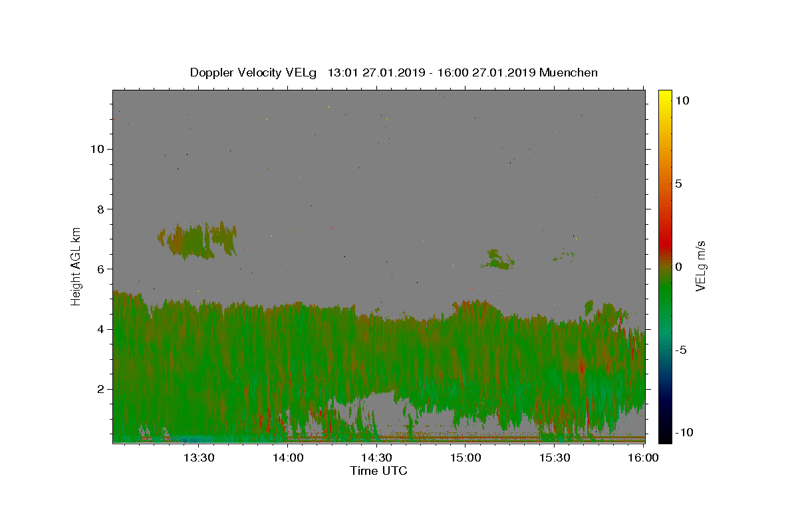
Task: Click the colorbar label '10'
Action: pos(682,100)
